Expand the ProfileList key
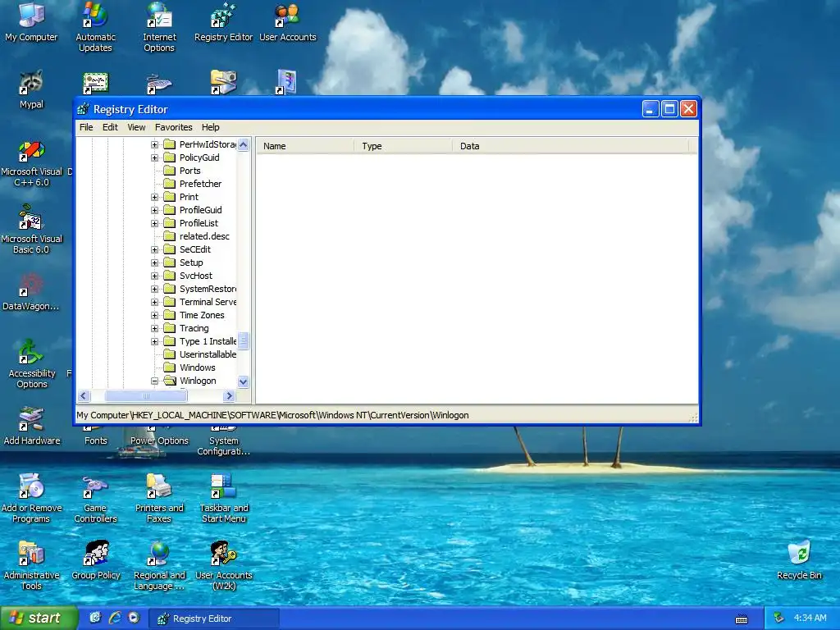Image resolution: width=840 pixels, height=630 pixels. pos(154,223)
